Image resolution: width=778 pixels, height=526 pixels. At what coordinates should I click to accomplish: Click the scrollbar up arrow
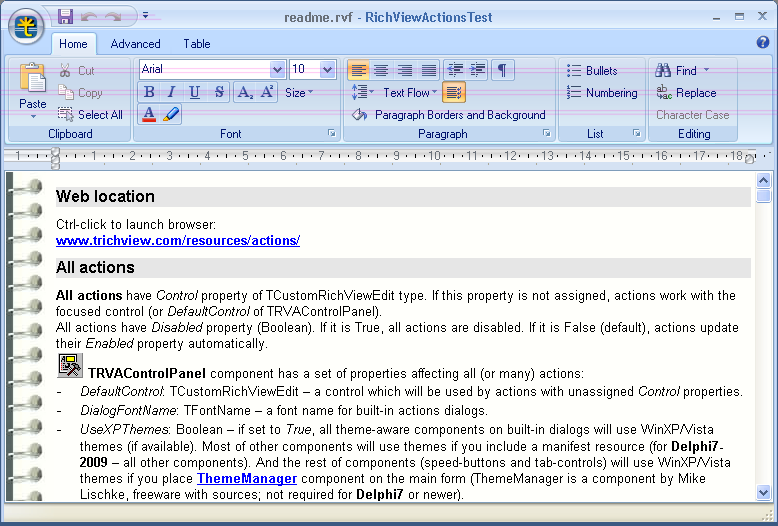click(x=763, y=180)
